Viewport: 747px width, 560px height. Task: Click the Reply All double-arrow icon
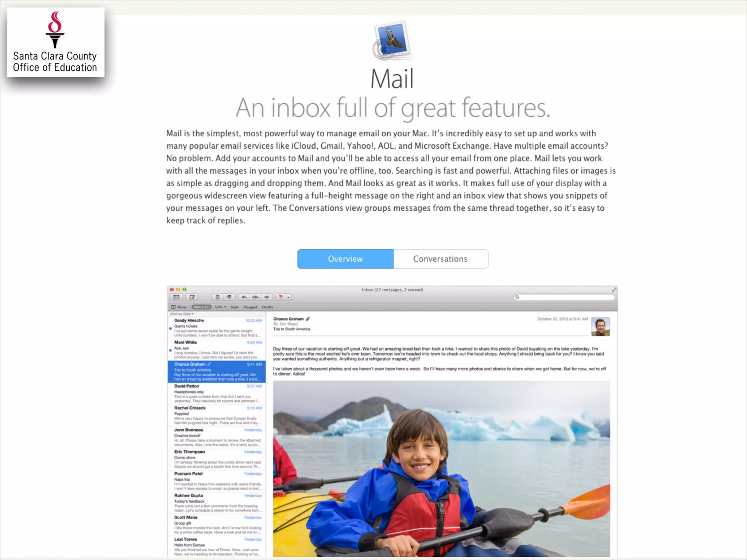255,297
